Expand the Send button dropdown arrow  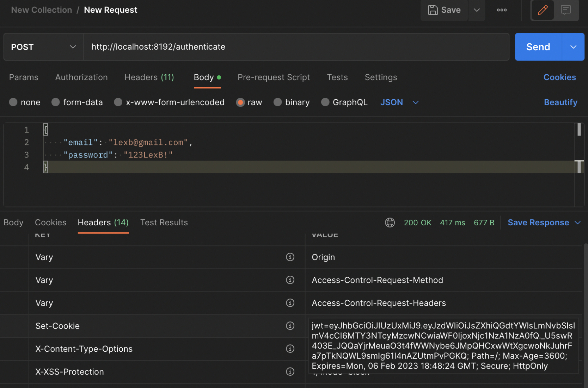pos(573,47)
